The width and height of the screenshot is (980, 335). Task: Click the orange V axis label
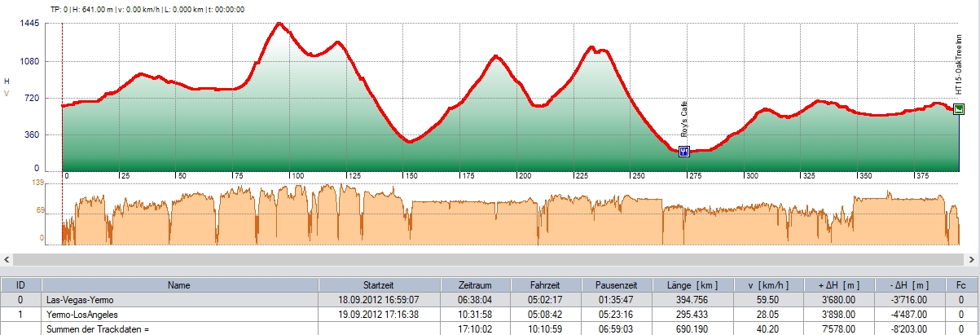[7, 95]
